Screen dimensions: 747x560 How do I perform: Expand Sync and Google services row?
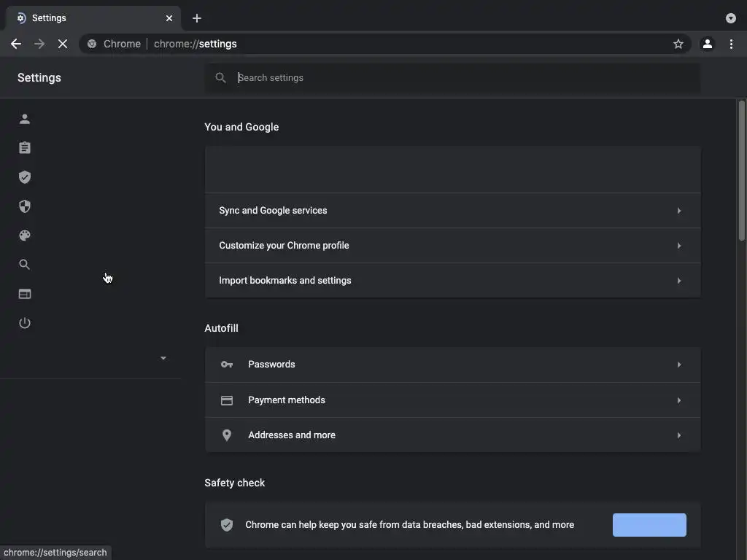coord(452,211)
